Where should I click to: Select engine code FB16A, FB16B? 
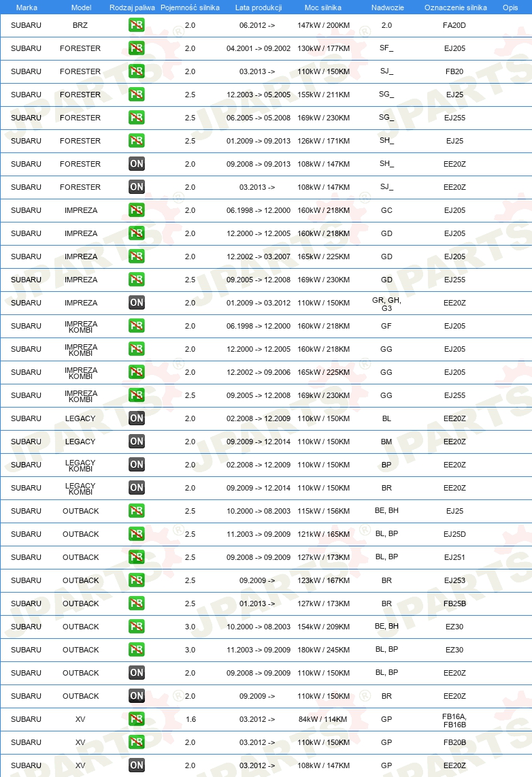pyautogui.click(x=454, y=721)
